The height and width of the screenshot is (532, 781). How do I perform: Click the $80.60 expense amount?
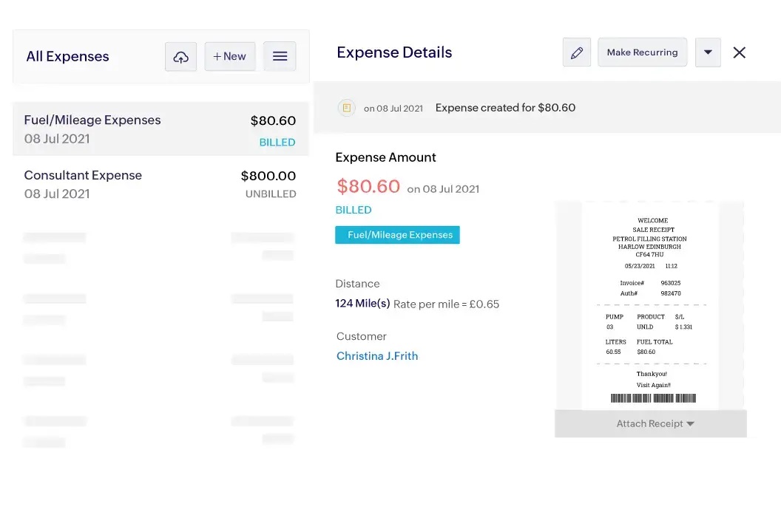pyautogui.click(x=368, y=186)
